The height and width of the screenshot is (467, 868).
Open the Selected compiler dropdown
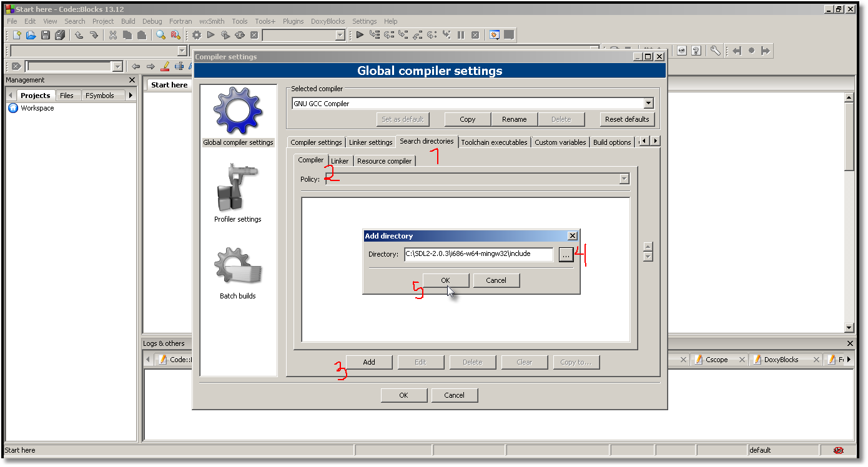point(648,103)
